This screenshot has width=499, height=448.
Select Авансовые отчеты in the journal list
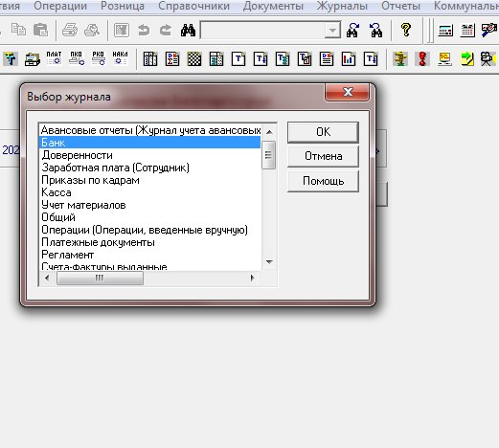[149, 130]
